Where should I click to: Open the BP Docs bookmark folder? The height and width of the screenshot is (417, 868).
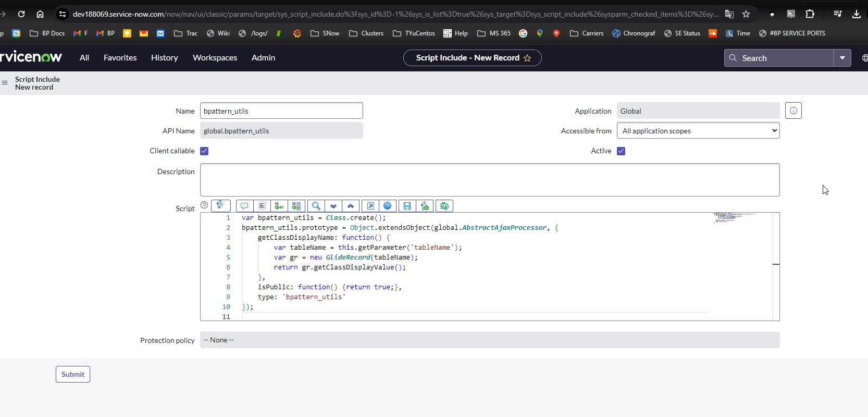tap(47, 33)
